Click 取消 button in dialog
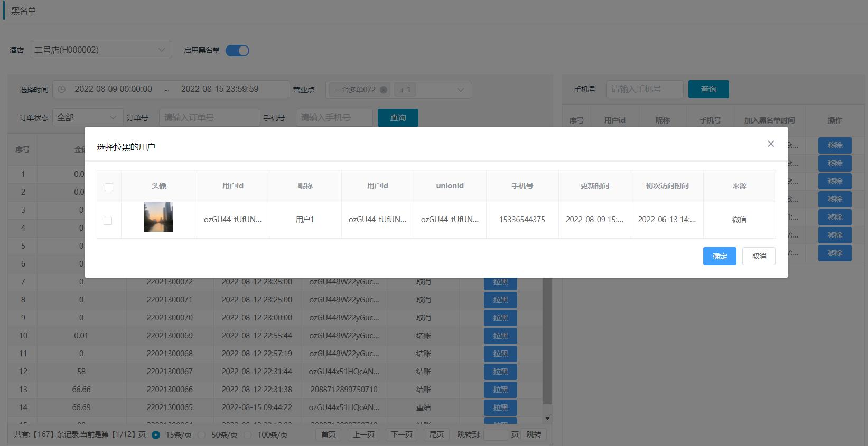This screenshot has height=446, width=868. coord(759,256)
